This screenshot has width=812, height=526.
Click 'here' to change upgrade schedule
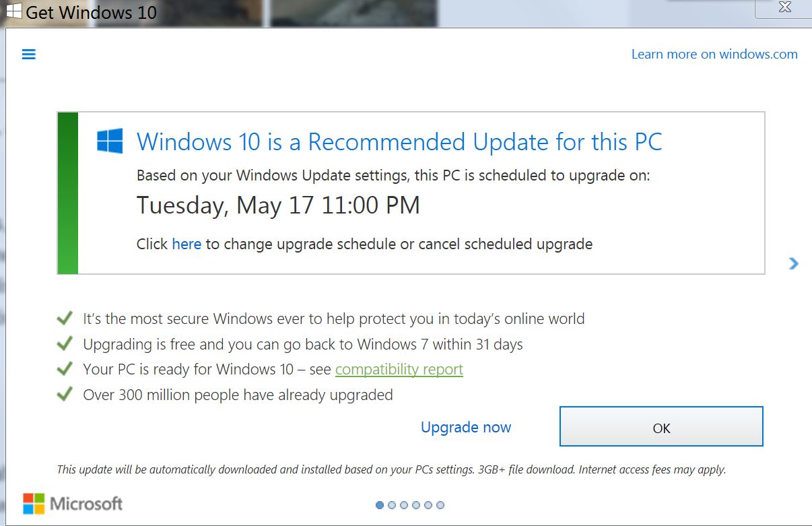pos(187,244)
